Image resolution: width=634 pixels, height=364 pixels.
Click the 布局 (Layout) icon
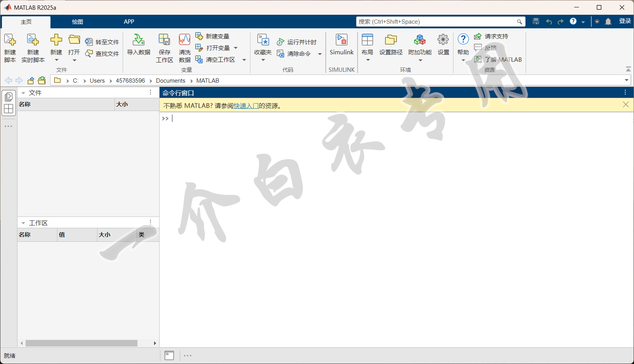(x=367, y=40)
